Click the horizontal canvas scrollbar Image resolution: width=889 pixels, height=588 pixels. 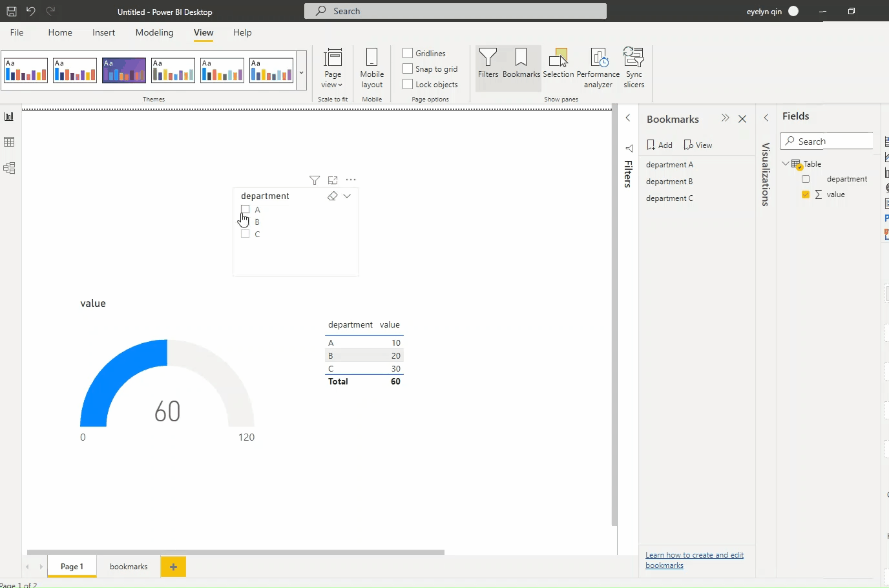click(236, 552)
